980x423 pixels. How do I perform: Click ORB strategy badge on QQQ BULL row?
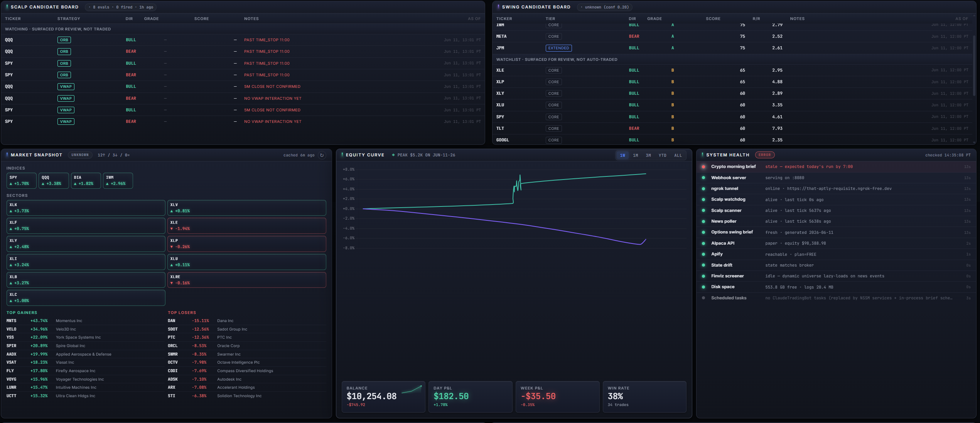64,40
